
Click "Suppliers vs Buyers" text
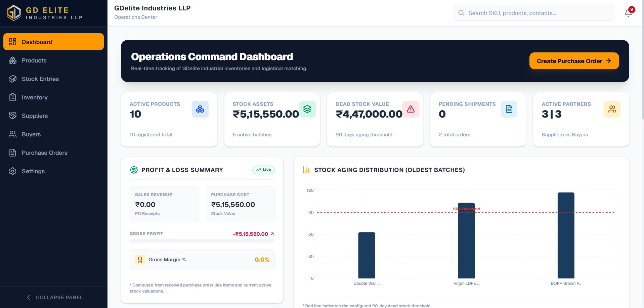(565, 134)
